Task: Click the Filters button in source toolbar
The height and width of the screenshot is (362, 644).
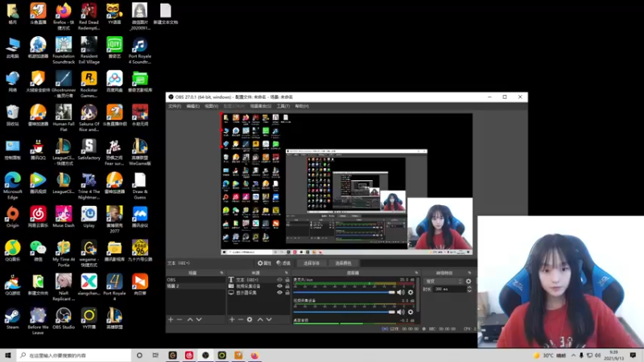Action: coord(283,263)
